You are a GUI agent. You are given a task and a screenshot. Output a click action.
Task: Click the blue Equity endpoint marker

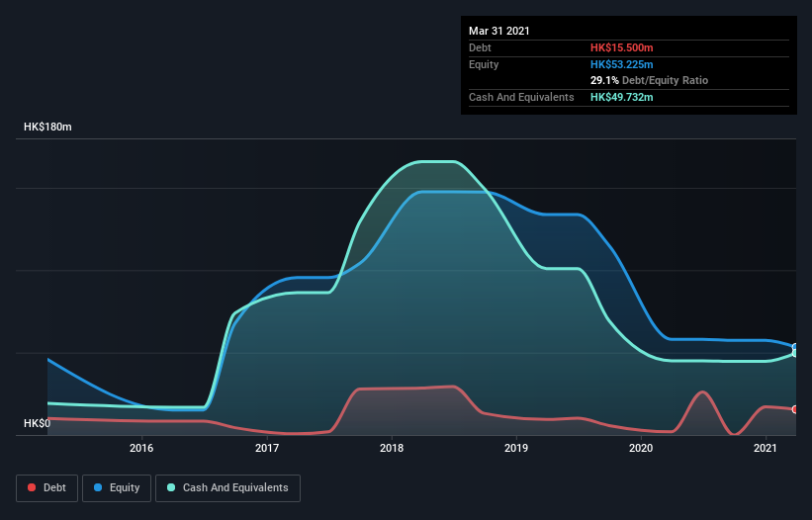pyautogui.click(x=795, y=347)
